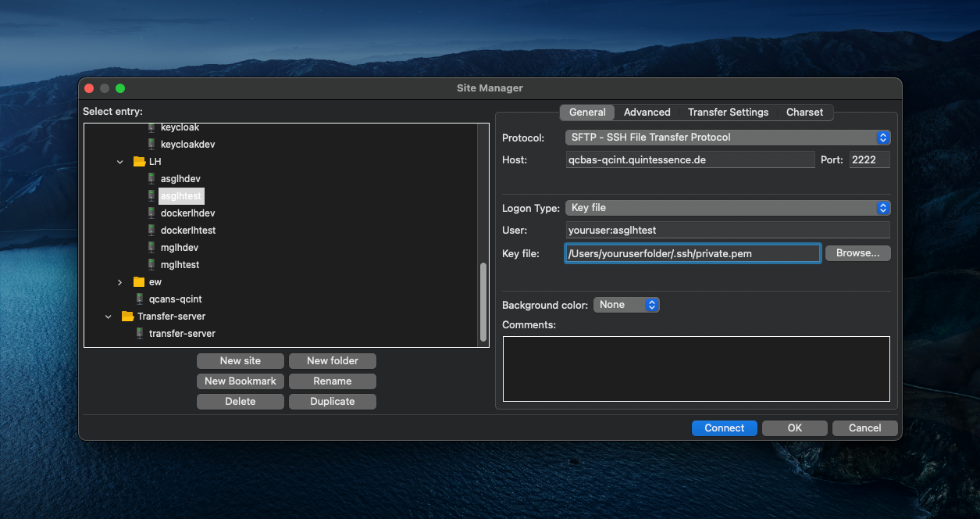Open the Background color dropdown
Viewport: 980px width, 519px height.
[626, 305]
